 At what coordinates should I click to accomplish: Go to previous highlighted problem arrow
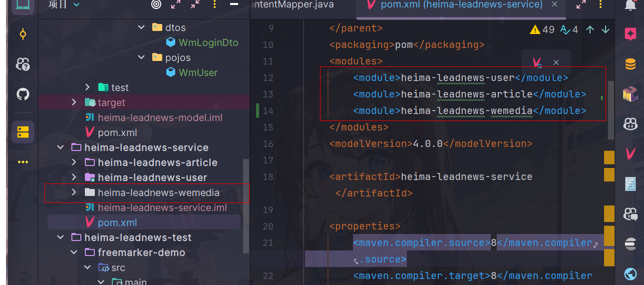(x=590, y=29)
